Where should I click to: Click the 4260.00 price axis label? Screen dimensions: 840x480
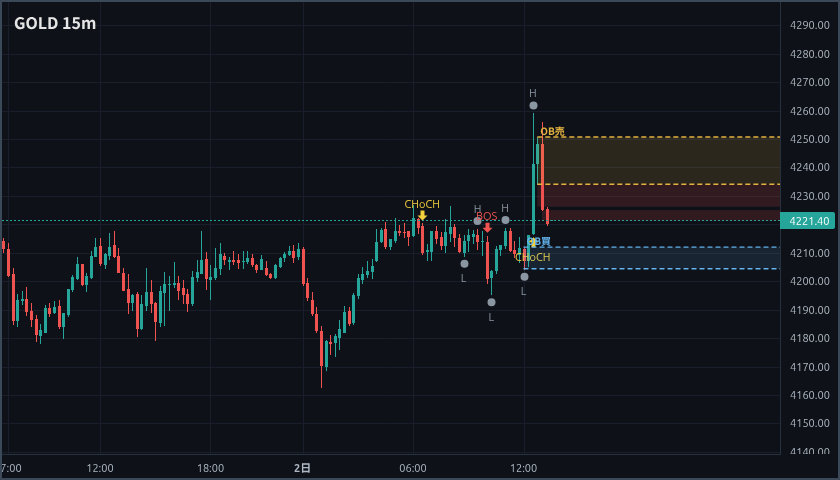[x=809, y=111]
